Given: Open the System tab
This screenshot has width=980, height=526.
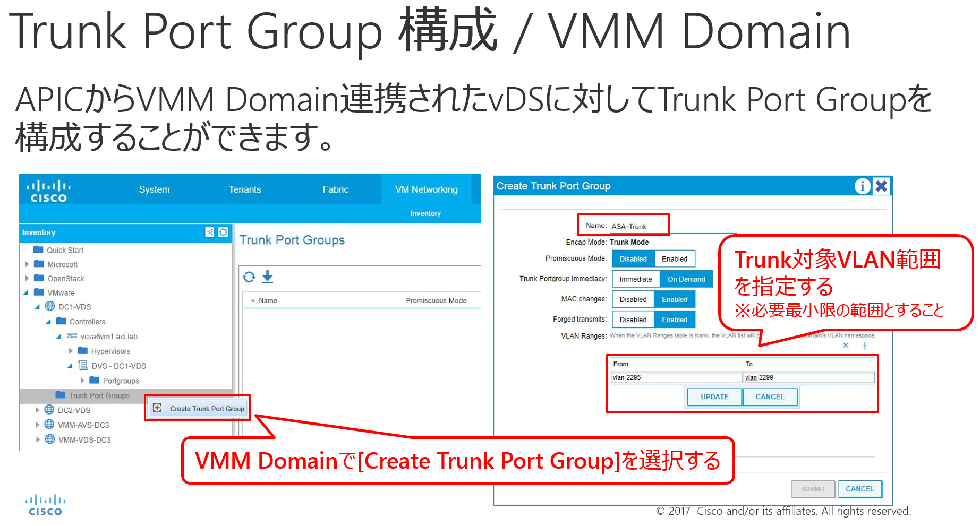Looking at the screenshot, I should coord(154,189).
